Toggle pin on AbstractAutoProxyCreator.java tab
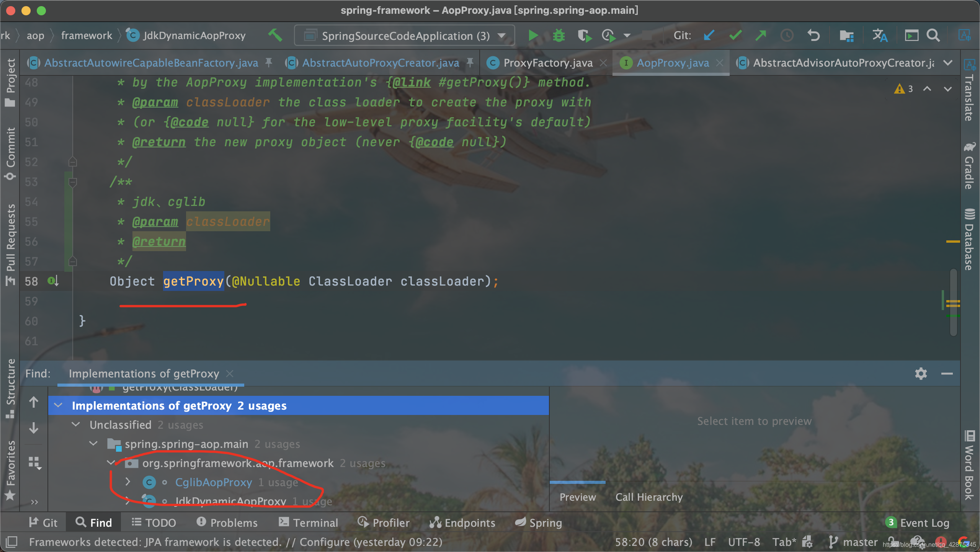 pyautogui.click(x=470, y=62)
